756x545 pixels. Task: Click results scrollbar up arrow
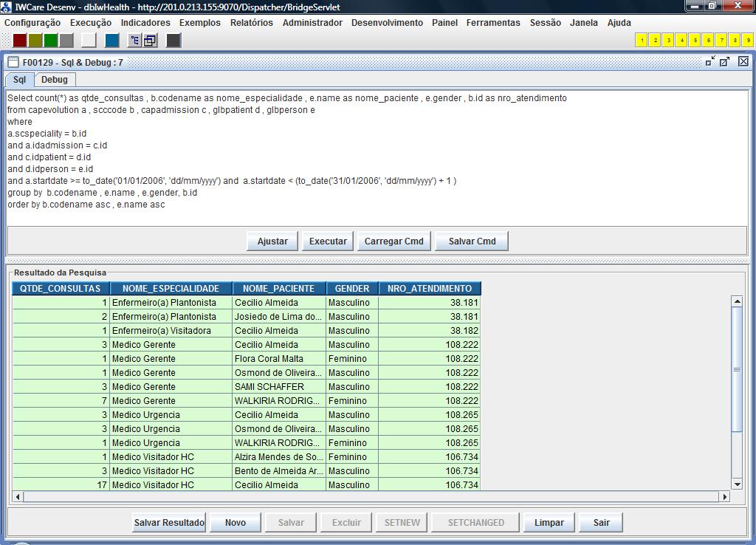[x=737, y=301]
